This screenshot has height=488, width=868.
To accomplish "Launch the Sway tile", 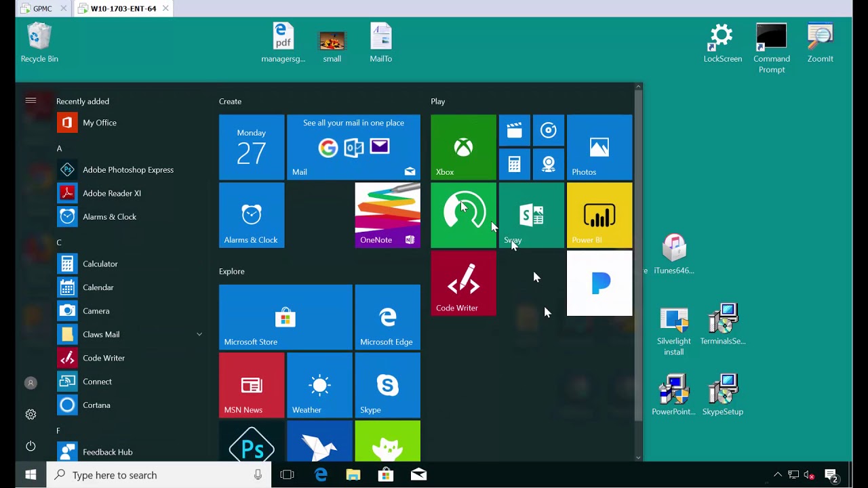I will 531,215.
